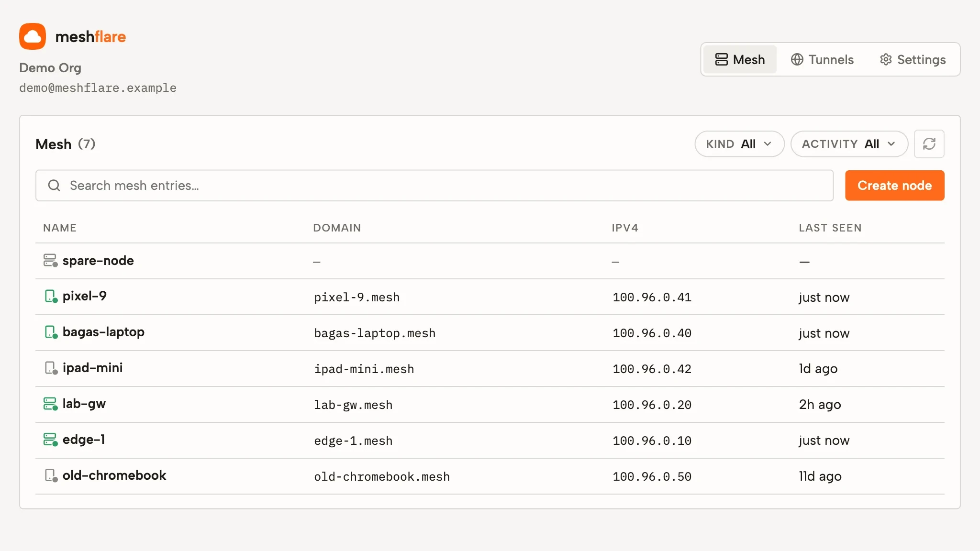Screen dimensions: 980x551
Task: Click the server icon beside lab-gw
Action: pos(50,404)
